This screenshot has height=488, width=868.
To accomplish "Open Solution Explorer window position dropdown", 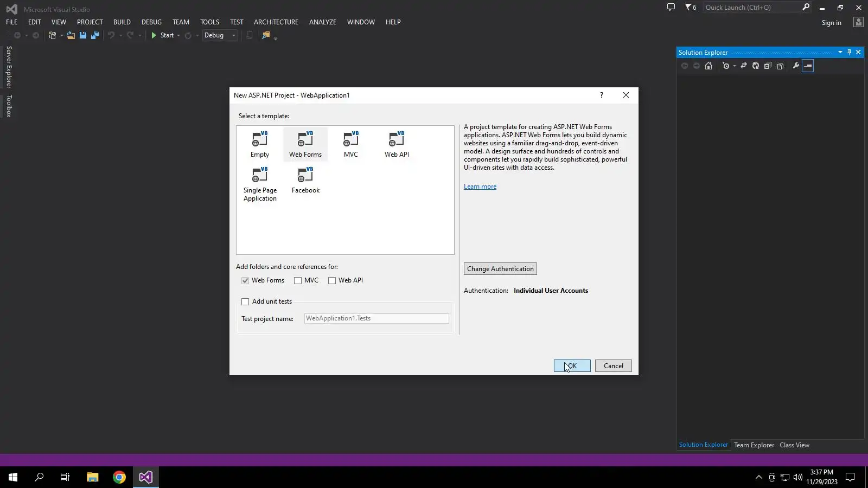I will coord(840,52).
